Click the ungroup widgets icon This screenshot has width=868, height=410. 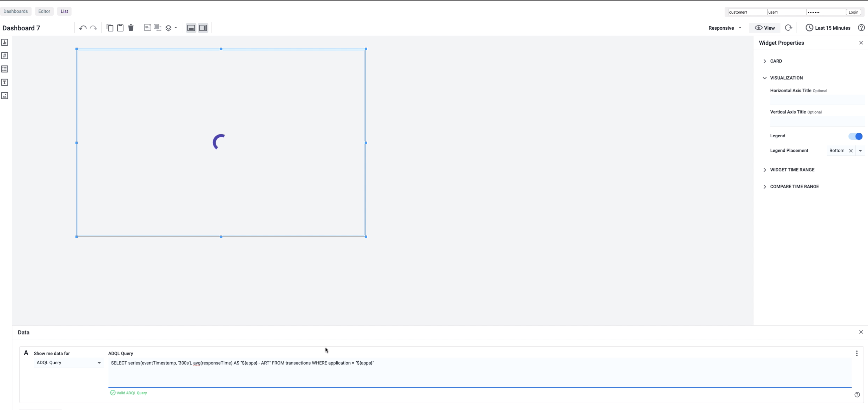click(158, 28)
